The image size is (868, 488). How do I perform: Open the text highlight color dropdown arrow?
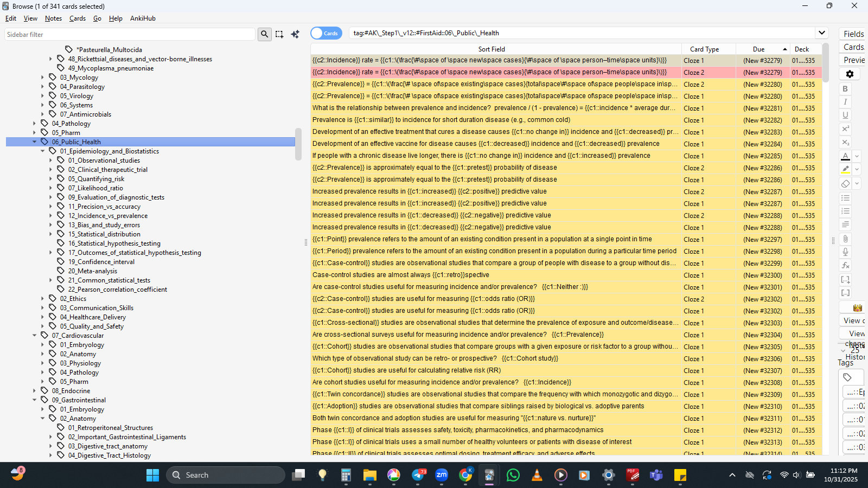point(857,170)
